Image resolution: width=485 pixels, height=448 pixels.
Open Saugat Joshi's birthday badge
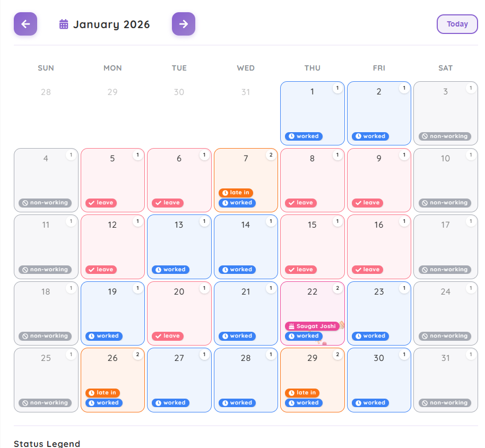click(x=312, y=326)
